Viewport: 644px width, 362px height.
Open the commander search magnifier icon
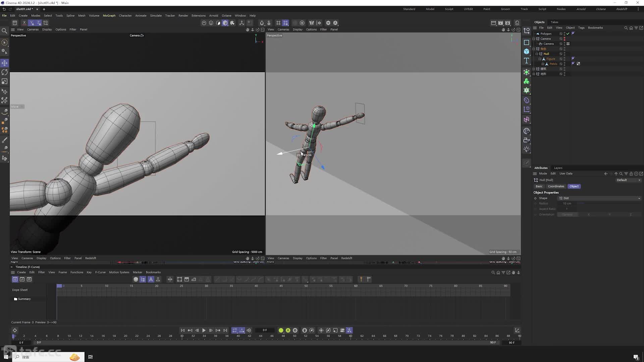(x=4, y=31)
